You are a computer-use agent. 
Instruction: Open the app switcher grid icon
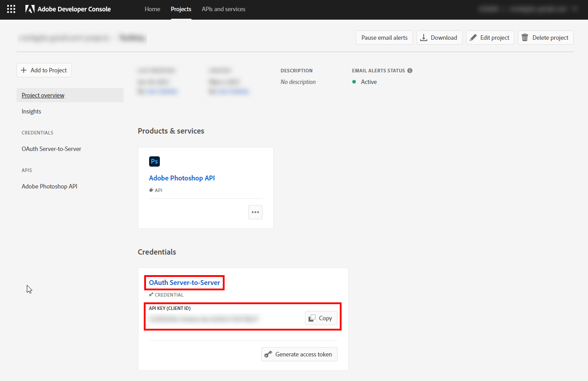tap(11, 9)
